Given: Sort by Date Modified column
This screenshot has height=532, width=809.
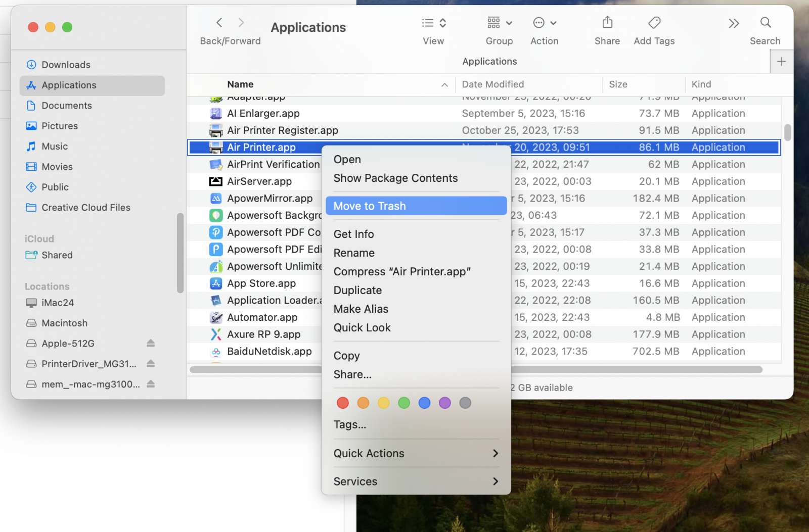Looking at the screenshot, I should pyautogui.click(x=493, y=84).
